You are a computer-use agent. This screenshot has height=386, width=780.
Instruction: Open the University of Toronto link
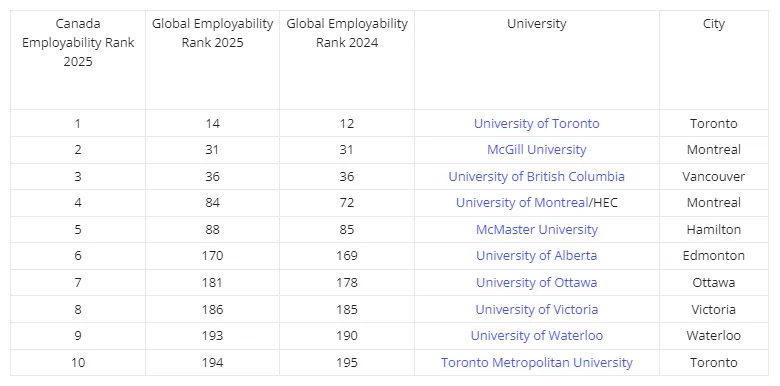[536, 123]
